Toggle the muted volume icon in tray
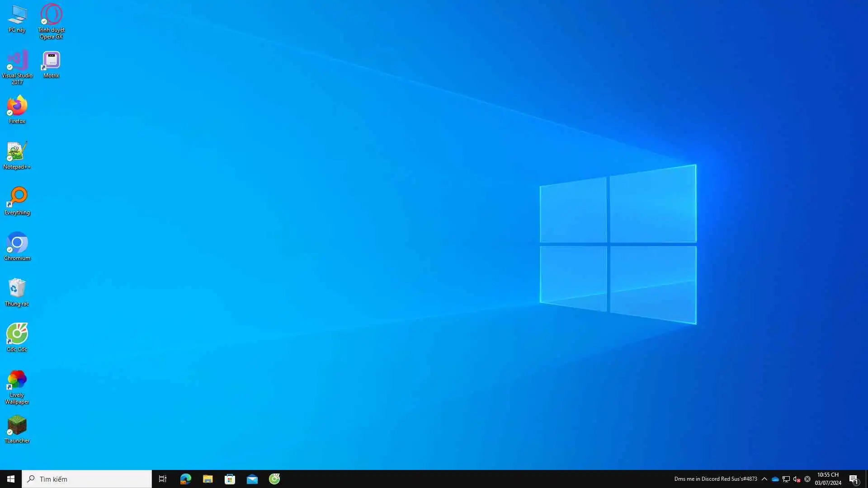 pos(797,479)
